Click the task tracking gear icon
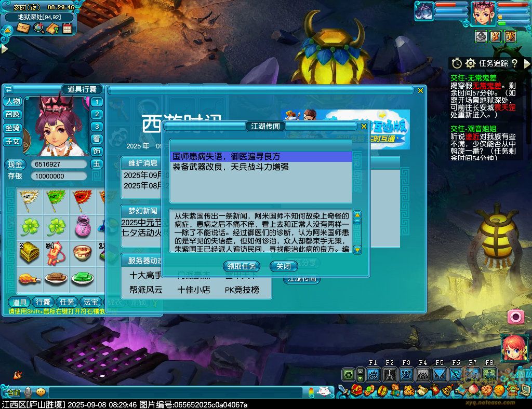532x409 pixels. pos(471,63)
